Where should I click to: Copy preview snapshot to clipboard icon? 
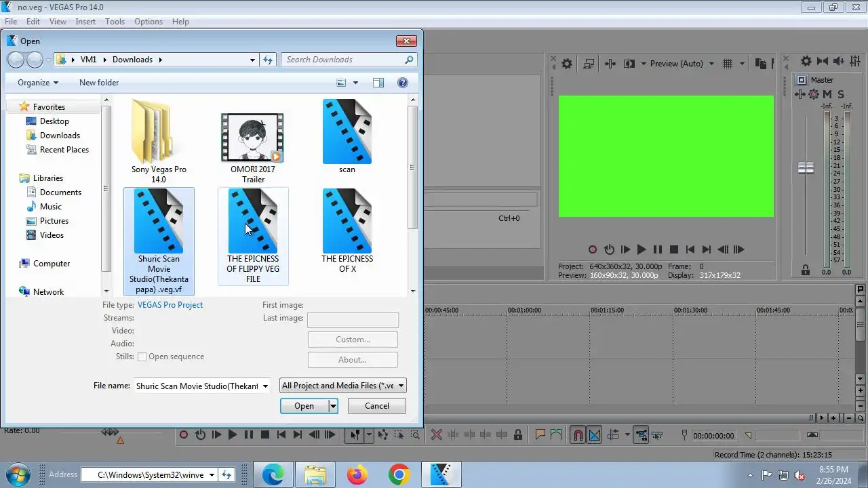pyautogui.click(x=760, y=64)
